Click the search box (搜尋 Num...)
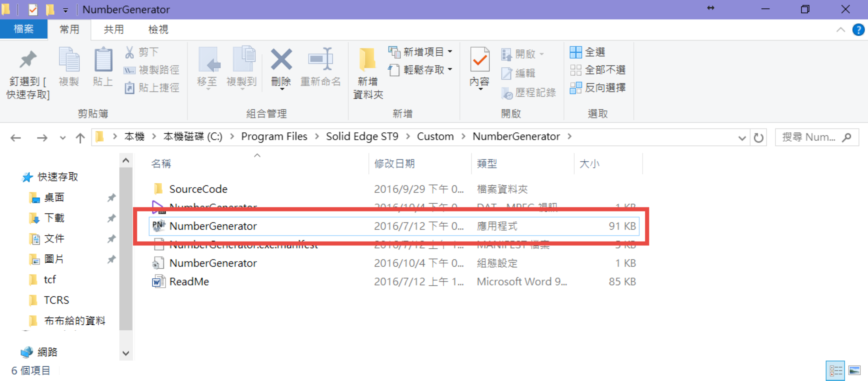868x381 pixels. pos(817,137)
